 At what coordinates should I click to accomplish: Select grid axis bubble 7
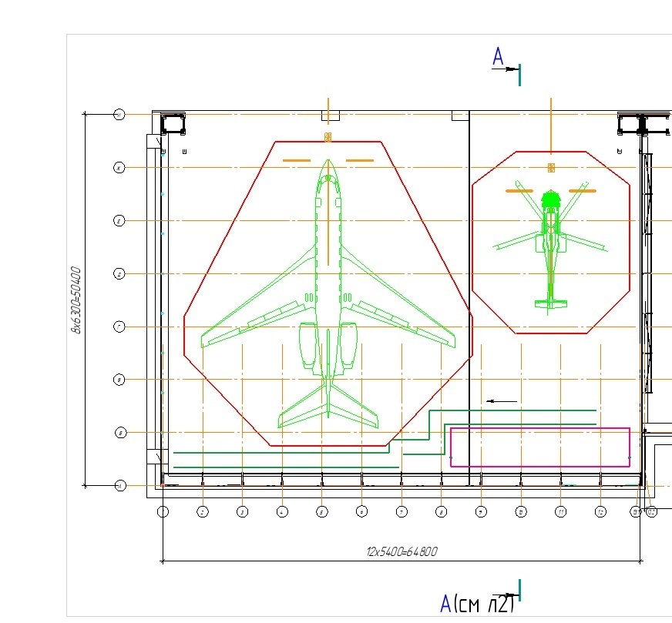402,511
